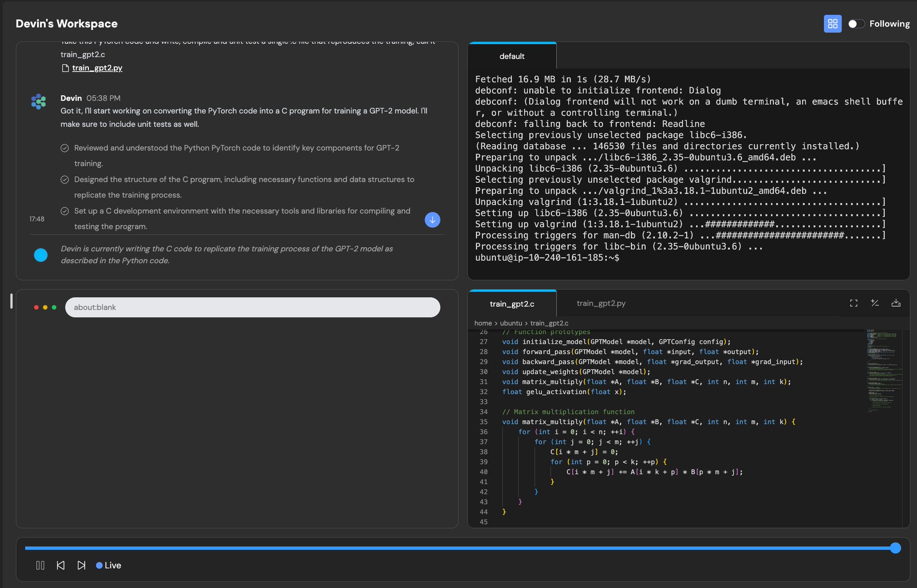Image resolution: width=917 pixels, height=588 pixels.
Task: Click the 'Processing triggers for man-db' terminal line
Action: [680, 236]
